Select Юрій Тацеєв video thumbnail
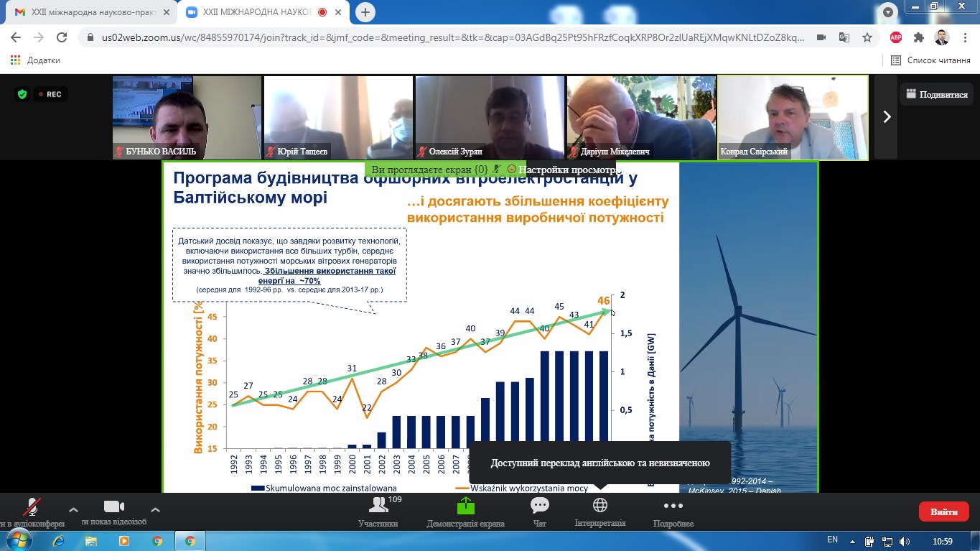 coord(338,117)
